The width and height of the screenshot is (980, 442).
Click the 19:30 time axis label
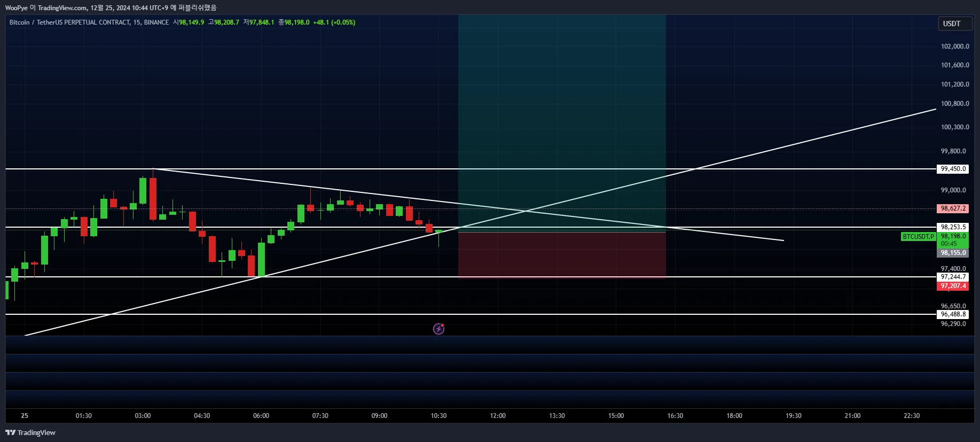(794, 416)
